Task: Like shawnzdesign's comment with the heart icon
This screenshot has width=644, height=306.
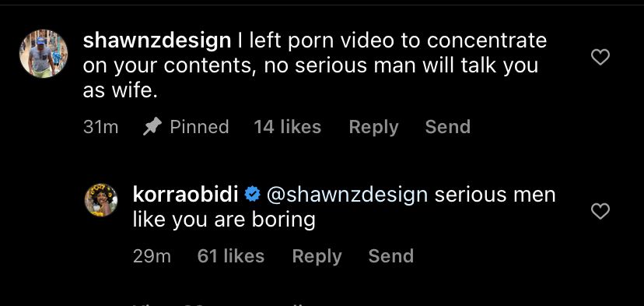Action: [x=600, y=57]
